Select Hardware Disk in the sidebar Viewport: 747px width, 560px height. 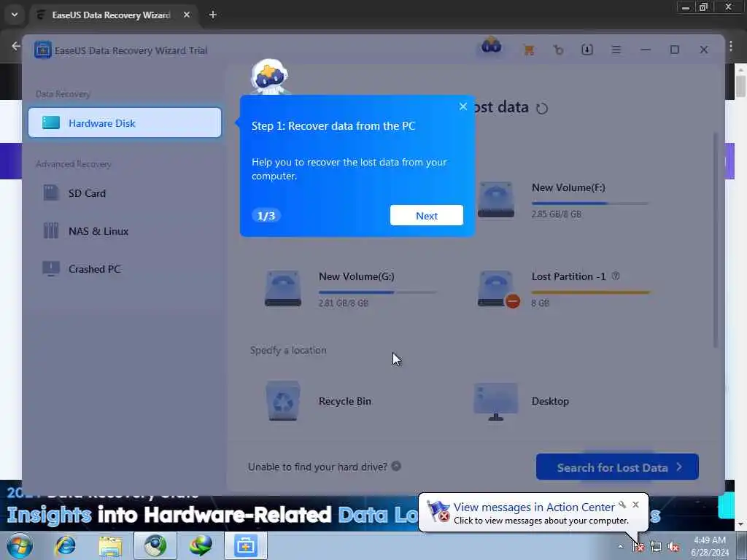click(125, 122)
